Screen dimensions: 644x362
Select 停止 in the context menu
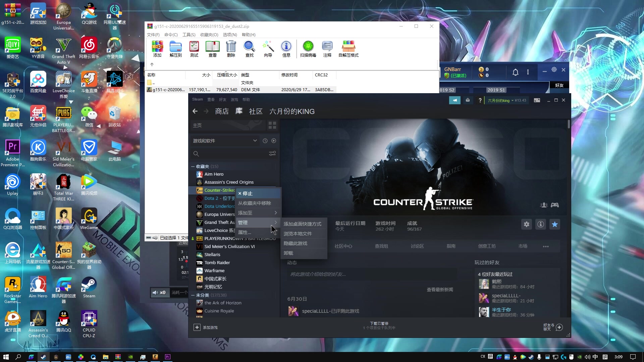tap(258, 193)
